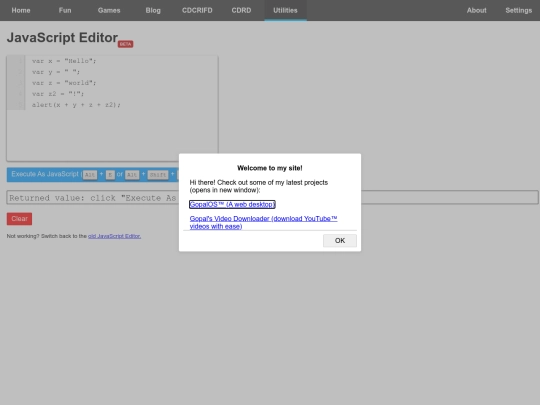Open the Fun menu item

[x=65, y=10]
